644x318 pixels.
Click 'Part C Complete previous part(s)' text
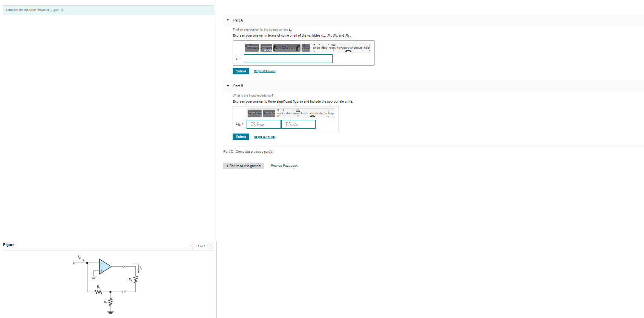pos(248,152)
